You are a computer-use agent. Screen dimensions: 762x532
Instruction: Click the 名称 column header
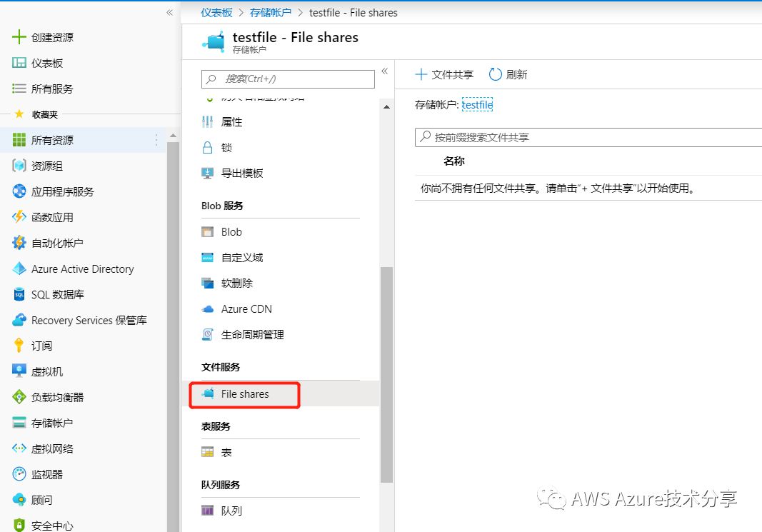click(454, 161)
